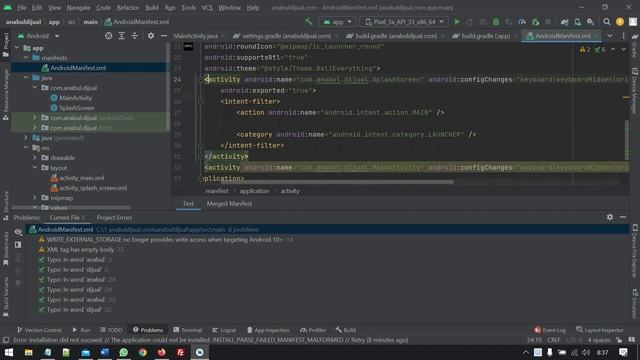Click the Debug app bug icon
This screenshot has height=360, width=640.
496,22
